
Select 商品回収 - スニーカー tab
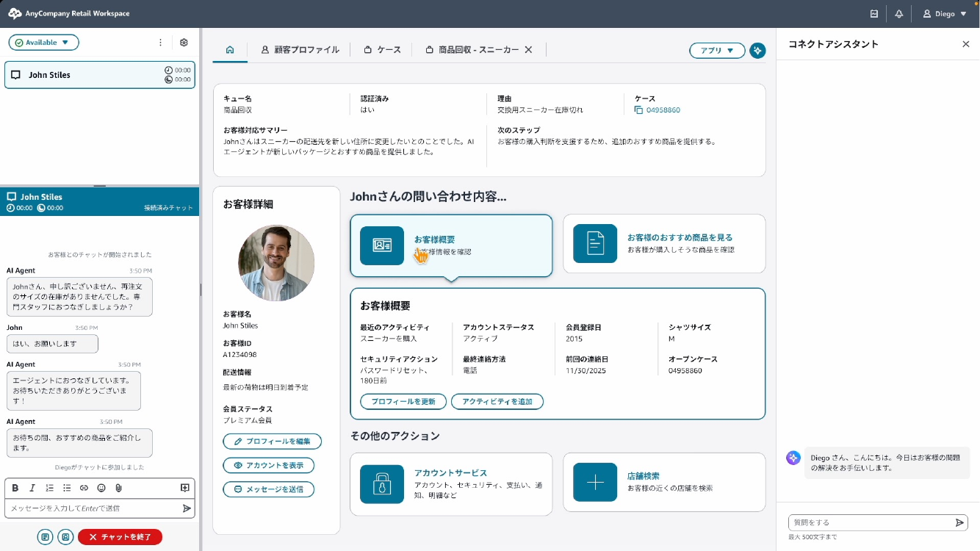(471, 50)
